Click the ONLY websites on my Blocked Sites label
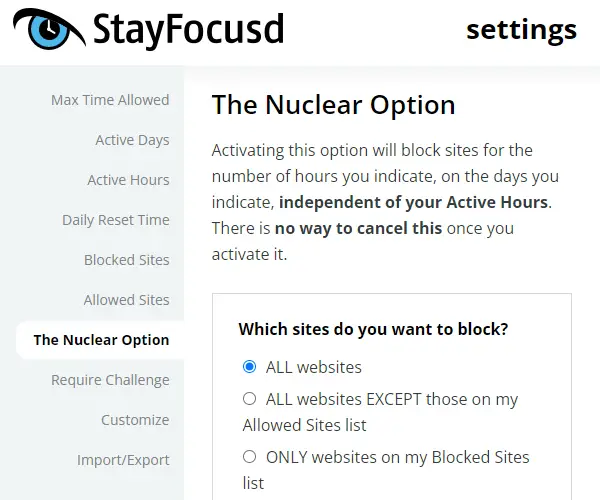The image size is (600, 500). pyautogui.click(x=386, y=470)
